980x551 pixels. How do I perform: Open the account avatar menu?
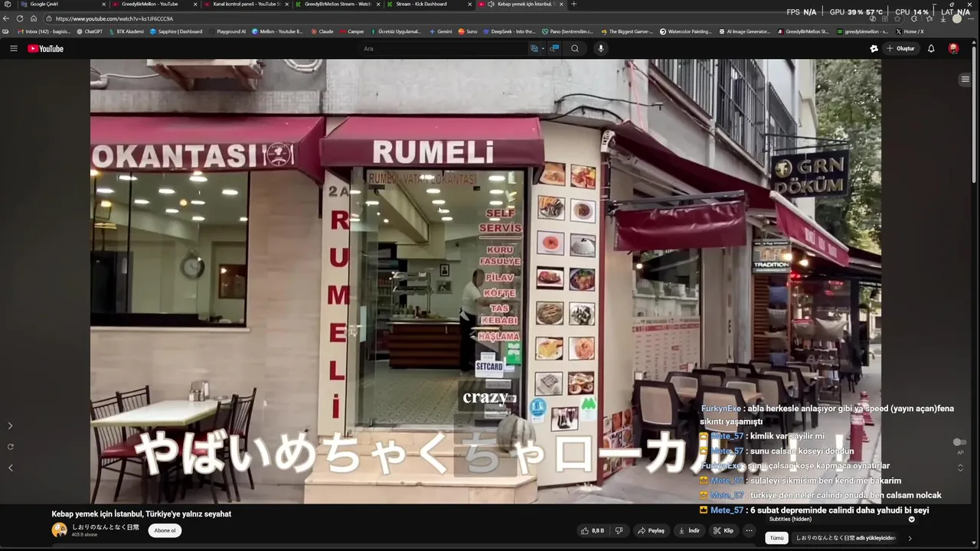[x=953, y=48]
